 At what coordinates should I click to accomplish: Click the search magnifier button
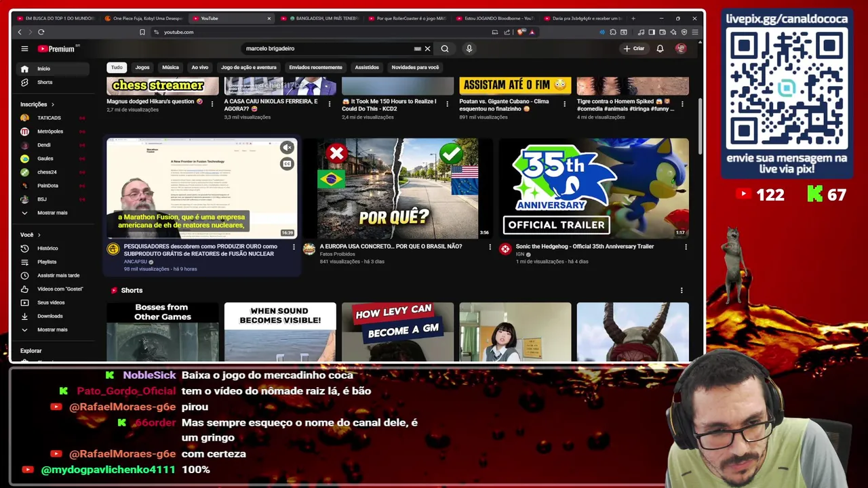point(445,49)
